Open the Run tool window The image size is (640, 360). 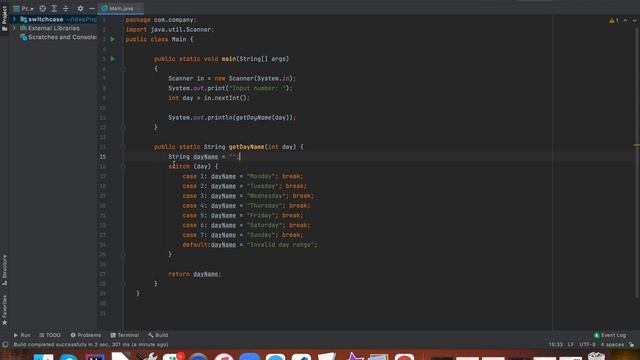coord(22,335)
